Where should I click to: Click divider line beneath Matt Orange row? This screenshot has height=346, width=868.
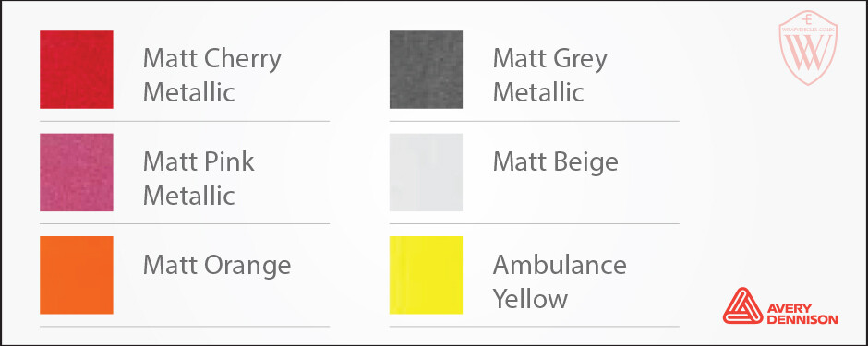click(185, 326)
